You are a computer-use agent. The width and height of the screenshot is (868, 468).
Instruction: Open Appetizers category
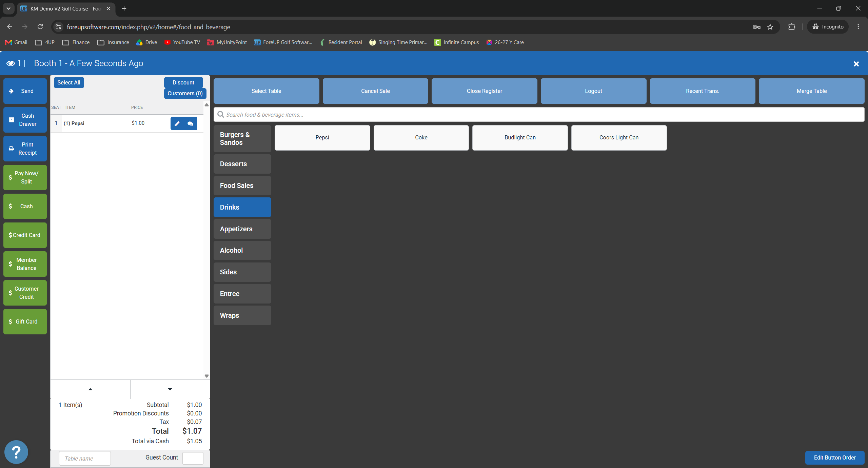(x=242, y=229)
